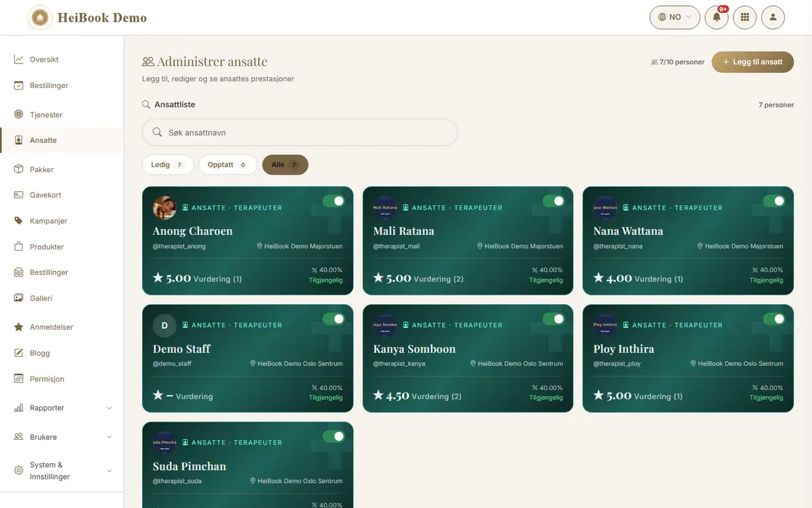Click the HeiBook Demo logo icon
Viewport: 812px width, 508px height.
coord(40,18)
